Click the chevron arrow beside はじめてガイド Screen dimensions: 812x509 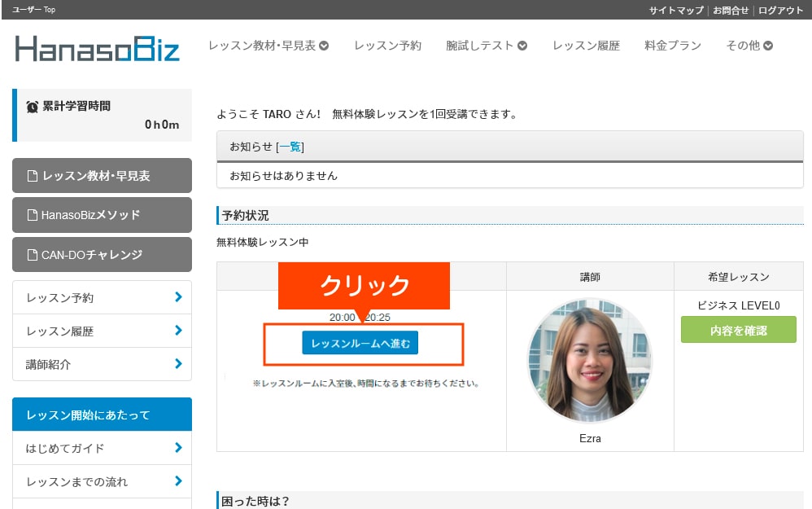(179, 448)
